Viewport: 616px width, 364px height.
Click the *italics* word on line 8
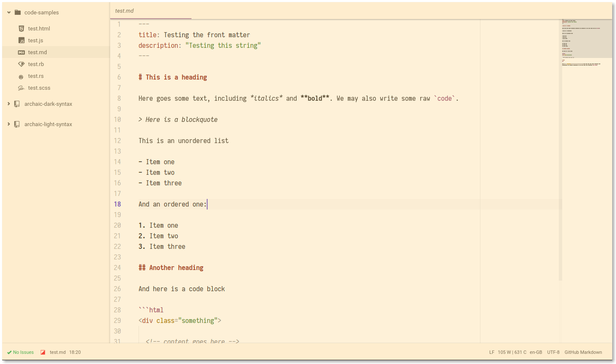point(266,98)
